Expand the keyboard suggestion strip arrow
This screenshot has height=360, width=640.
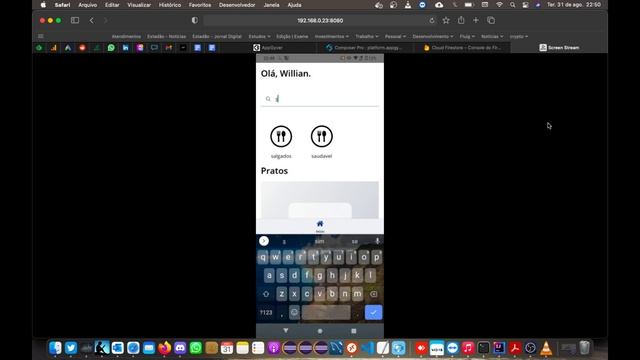coord(264,241)
